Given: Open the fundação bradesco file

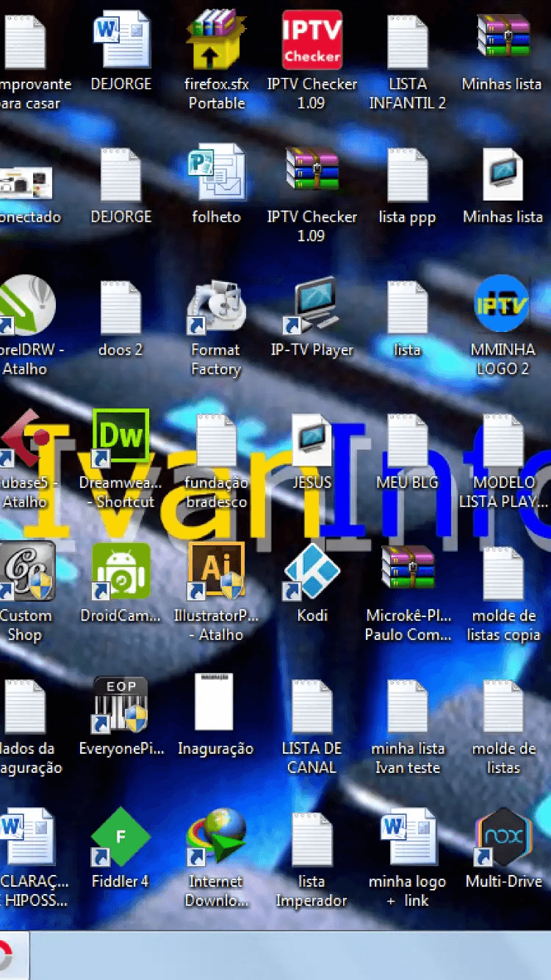Looking at the screenshot, I should pyautogui.click(x=217, y=441).
